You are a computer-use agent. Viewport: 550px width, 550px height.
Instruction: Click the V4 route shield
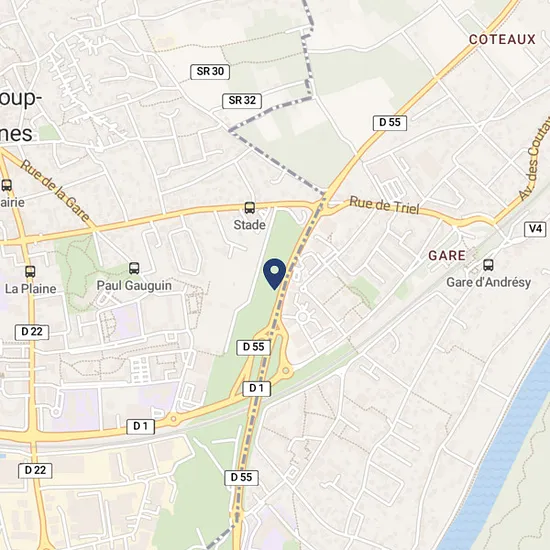535,229
